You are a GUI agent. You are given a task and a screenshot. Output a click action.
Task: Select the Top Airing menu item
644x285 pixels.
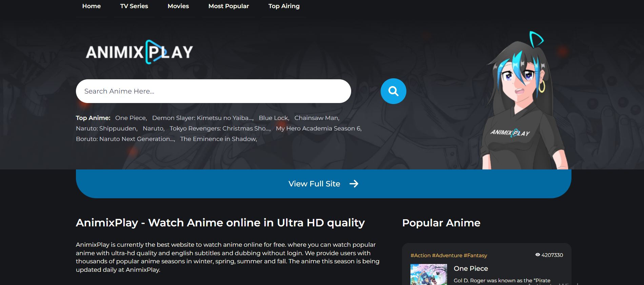[x=284, y=6]
